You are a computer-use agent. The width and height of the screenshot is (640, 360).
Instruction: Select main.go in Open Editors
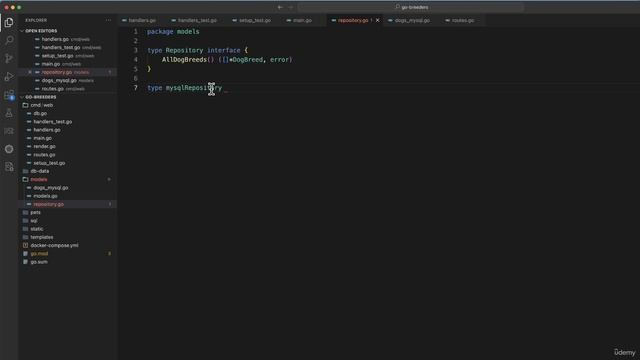coord(51,64)
